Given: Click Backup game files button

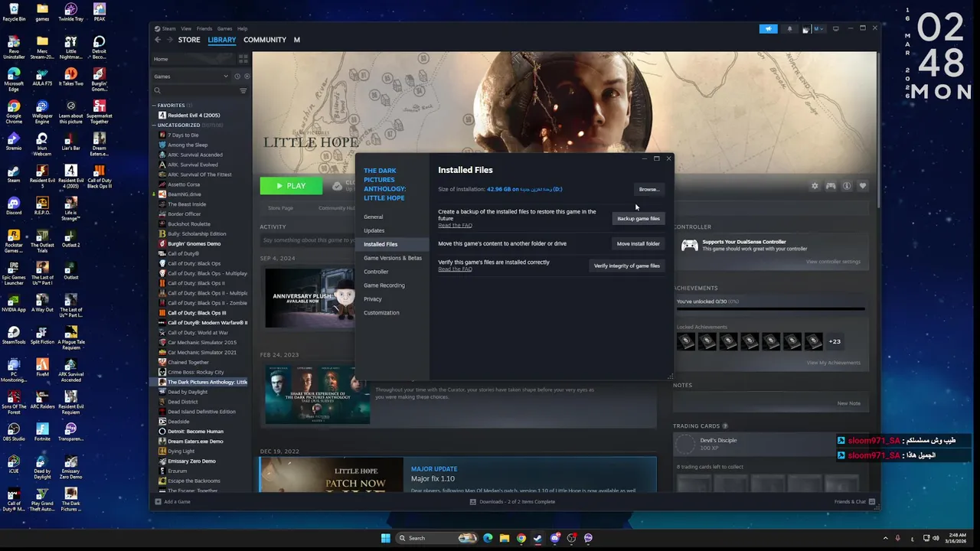Looking at the screenshot, I should pos(639,219).
